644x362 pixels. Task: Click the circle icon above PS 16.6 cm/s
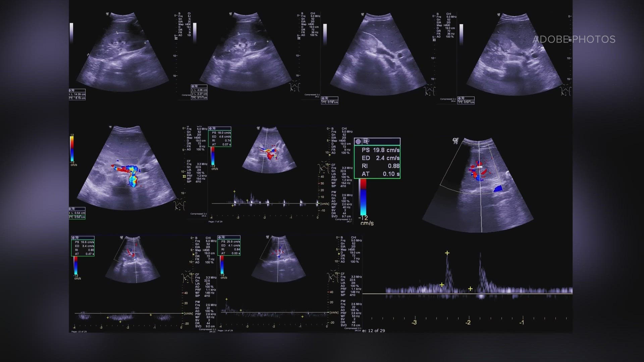73,238
